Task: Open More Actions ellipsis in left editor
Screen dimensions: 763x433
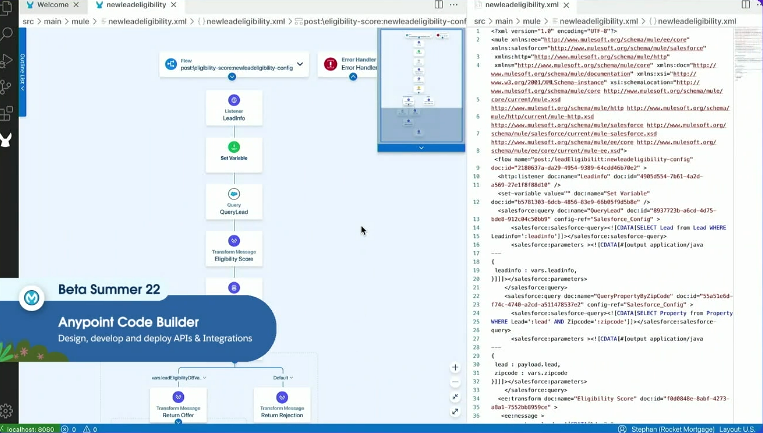Action: 454,5
